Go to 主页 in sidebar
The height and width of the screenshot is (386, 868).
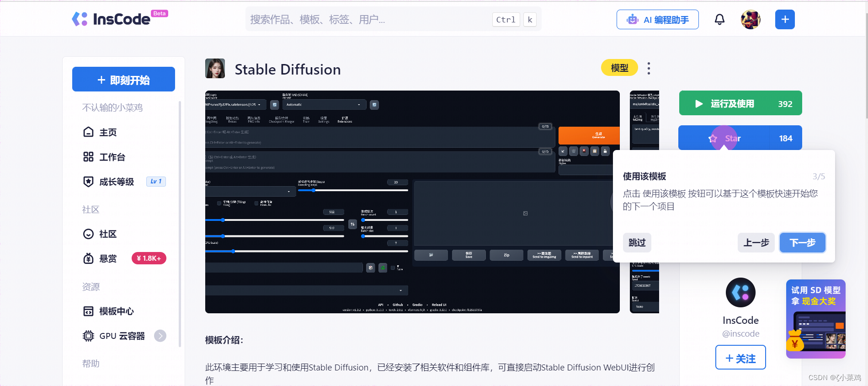coord(108,132)
